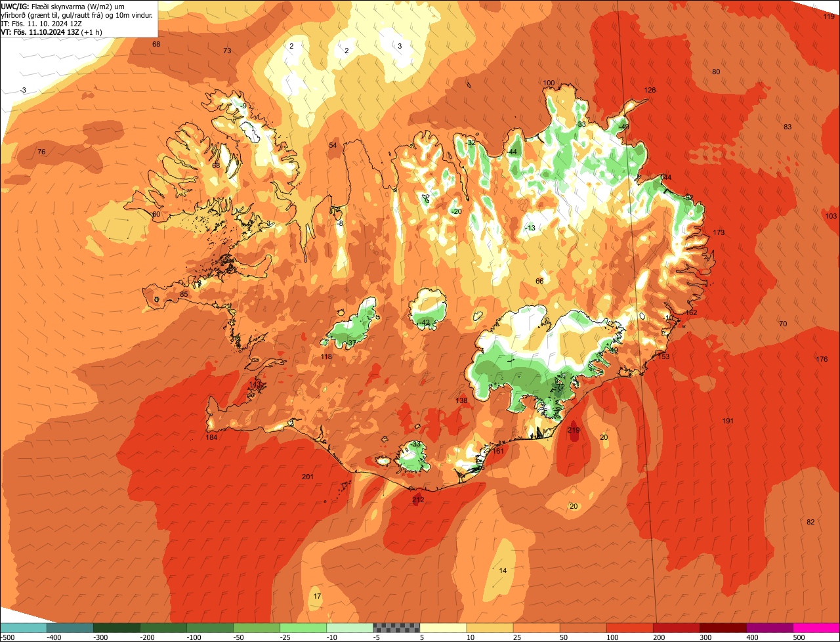This screenshot has width=840, height=642.
Task: Click the map value 212 south of the coast
Action: pos(418,500)
